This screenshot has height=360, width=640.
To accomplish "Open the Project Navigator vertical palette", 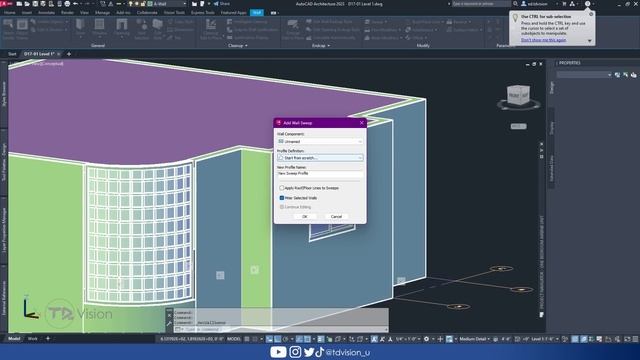I will coord(542,262).
